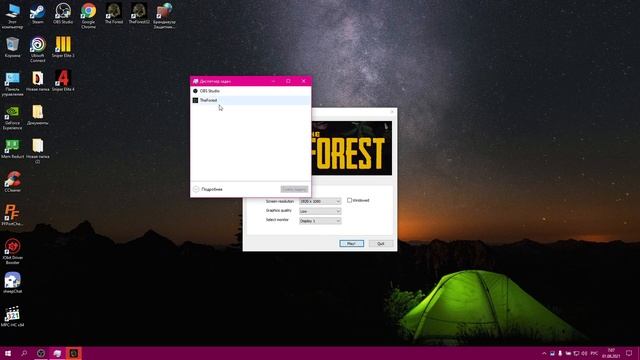The width and height of the screenshot is (640, 360).
Task: Maximize the Task Manager window
Action: click(x=288, y=81)
